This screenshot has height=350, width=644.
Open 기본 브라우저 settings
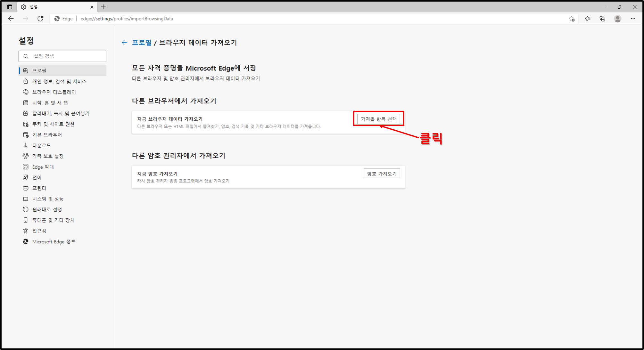tap(62, 135)
